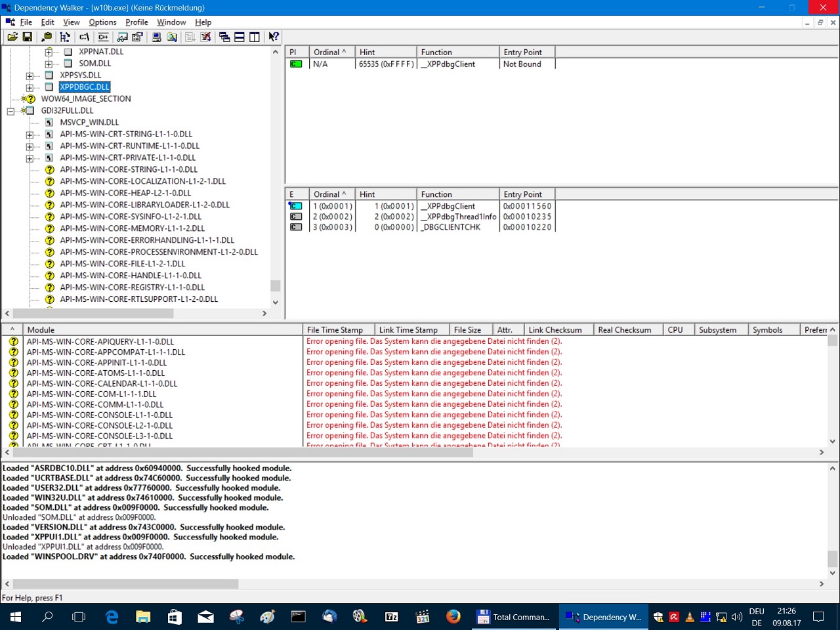The width and height of the screenshot is (840, 630).
Task: Click View Module in External Viewer icon
Action: pos(123,37)
